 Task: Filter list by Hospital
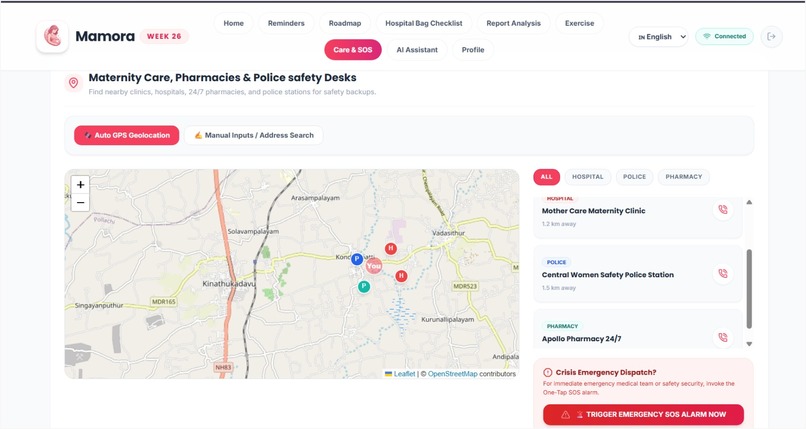(x=588, y=177)
